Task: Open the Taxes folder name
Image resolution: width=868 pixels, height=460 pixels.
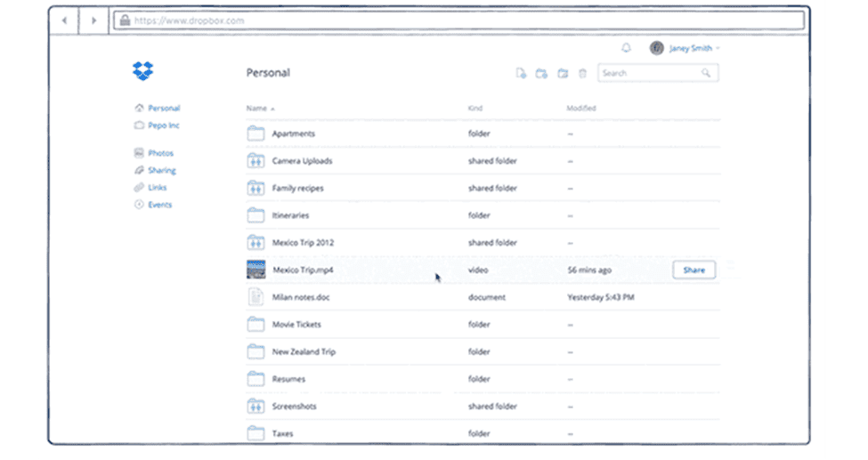Action: coord(282,433)
